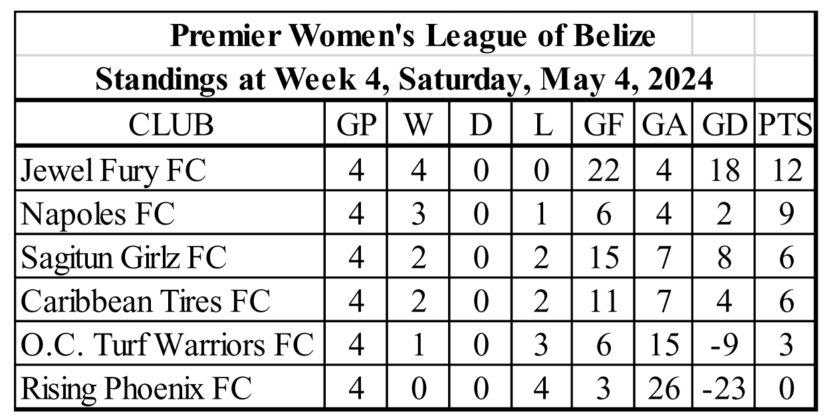Select the Standings at Week 4 subtitle cell

(404, 79)
